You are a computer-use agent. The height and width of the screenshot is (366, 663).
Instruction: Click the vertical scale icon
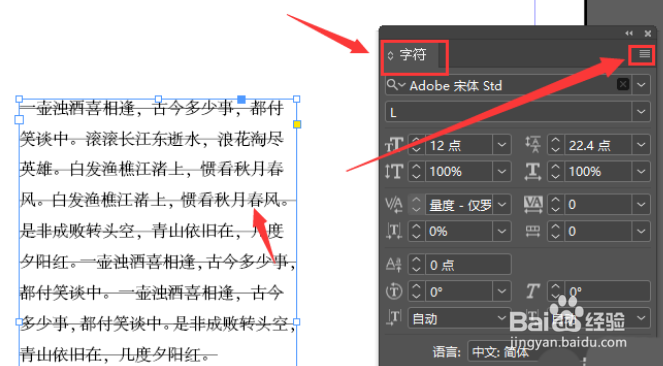pos(394,172)
